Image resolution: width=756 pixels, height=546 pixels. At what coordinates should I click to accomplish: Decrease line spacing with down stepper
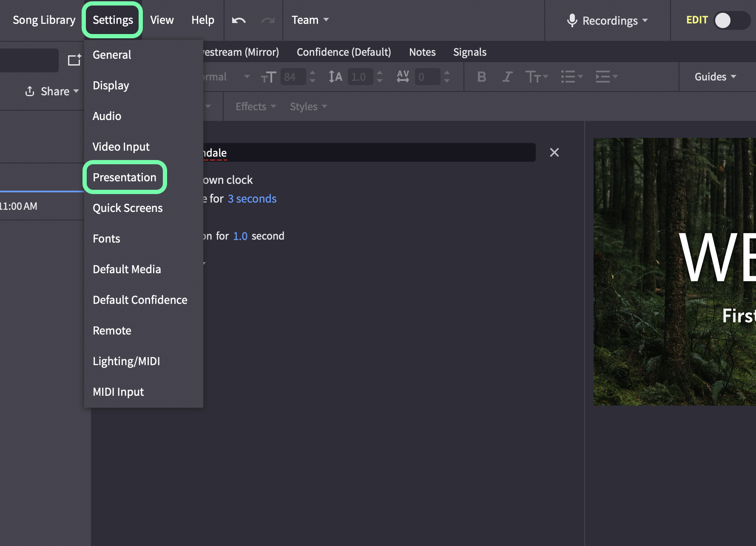(x=380, y=81)
